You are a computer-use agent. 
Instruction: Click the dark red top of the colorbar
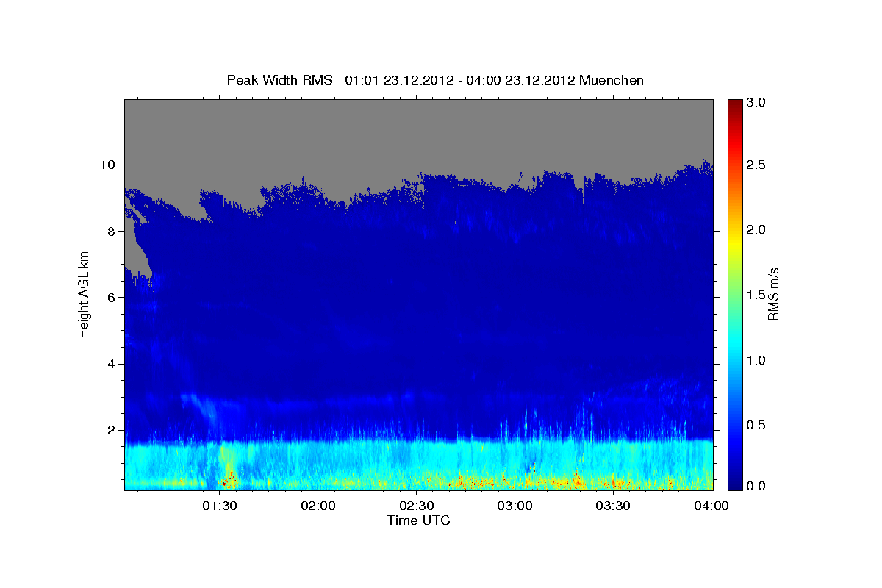[734, 104]
